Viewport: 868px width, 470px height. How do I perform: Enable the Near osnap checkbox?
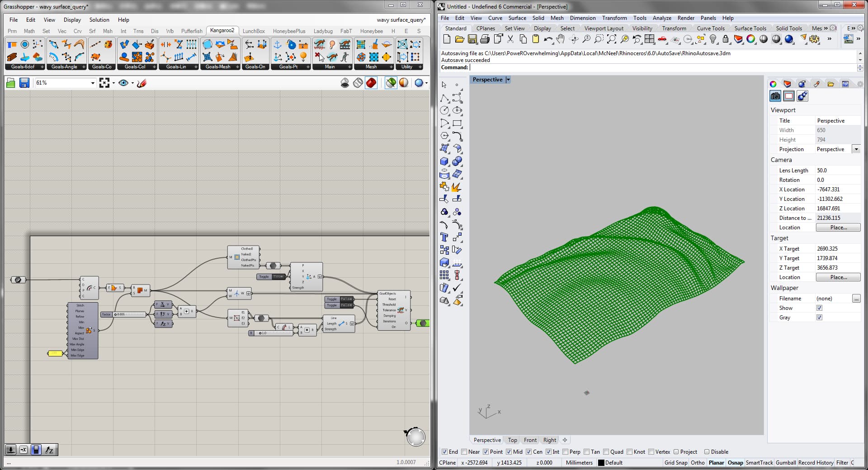coord(464,452)
